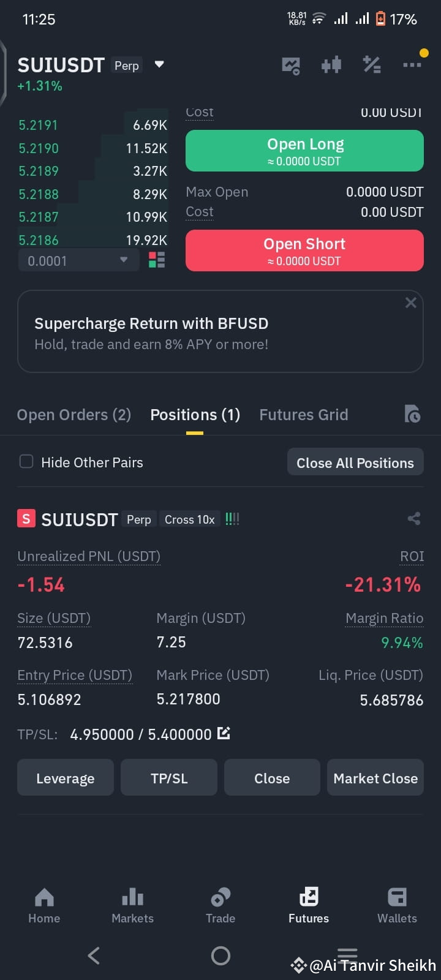
Task: Open the order history icon beside Futures Grid
Action: click(412, 415)
